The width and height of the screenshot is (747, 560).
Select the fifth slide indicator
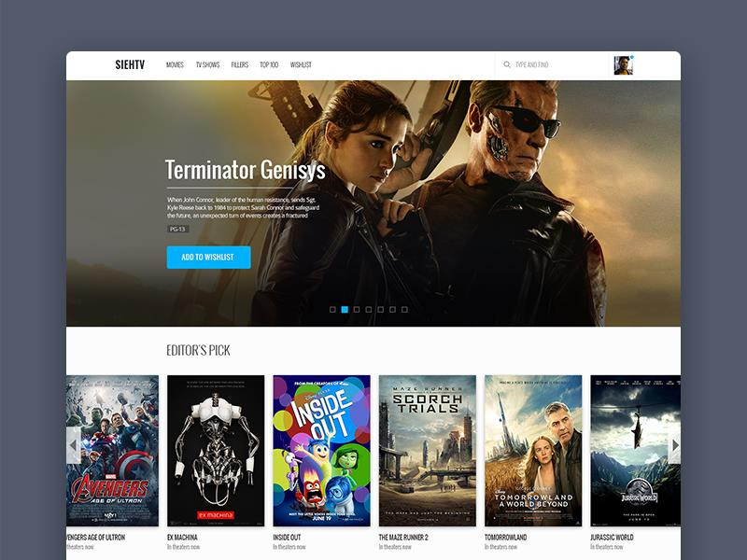(380, 310)
